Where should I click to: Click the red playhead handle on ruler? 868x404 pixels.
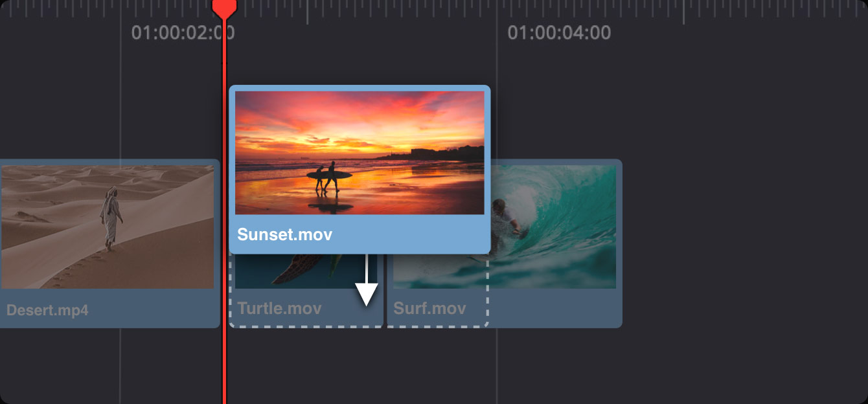pos(224,8)
